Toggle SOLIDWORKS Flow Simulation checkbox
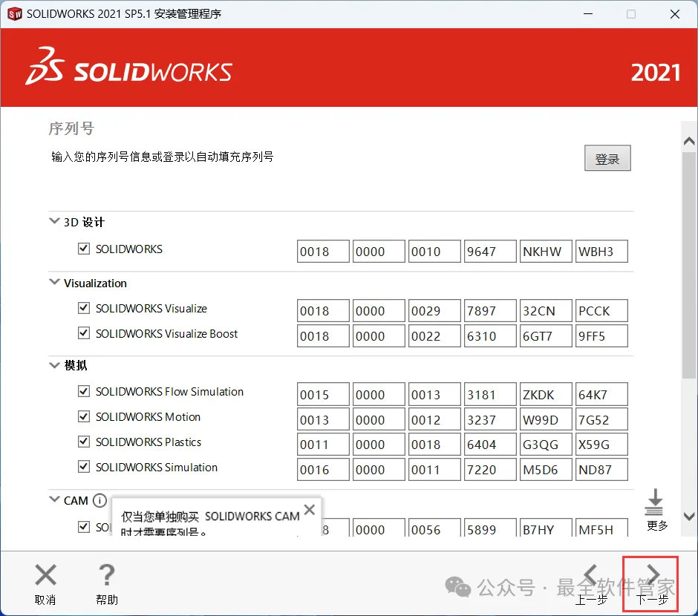This screenshot has height=616, width=698. (x=84, y=391)
